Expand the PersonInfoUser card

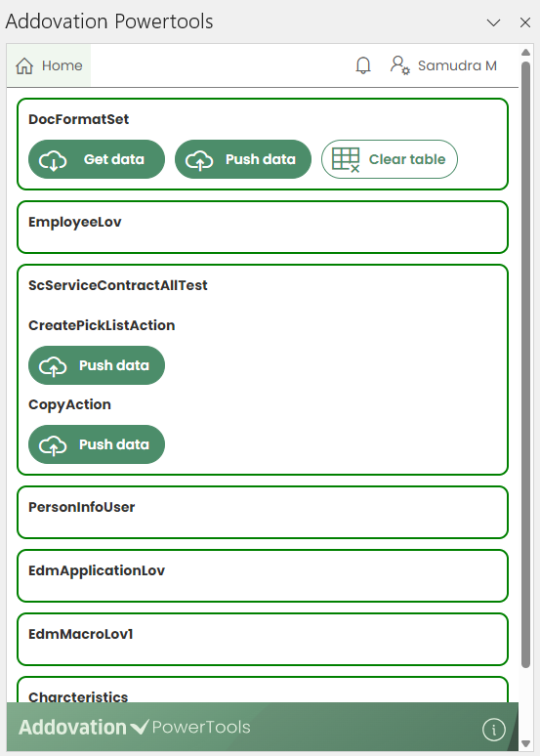(263, 512)
